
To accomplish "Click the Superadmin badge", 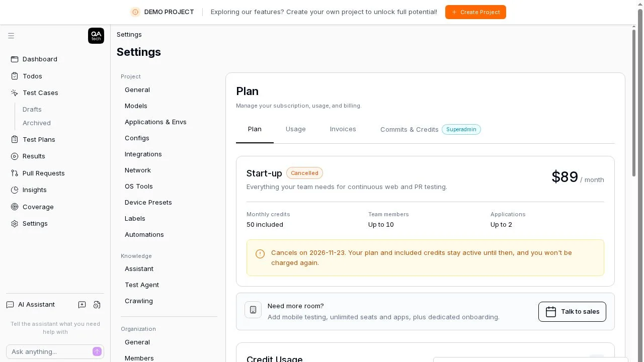I will (x=461, y=130).
